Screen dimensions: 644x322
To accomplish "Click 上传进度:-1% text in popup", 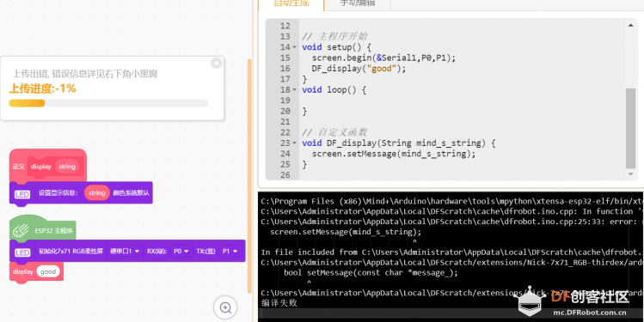I will pos(43,88).
